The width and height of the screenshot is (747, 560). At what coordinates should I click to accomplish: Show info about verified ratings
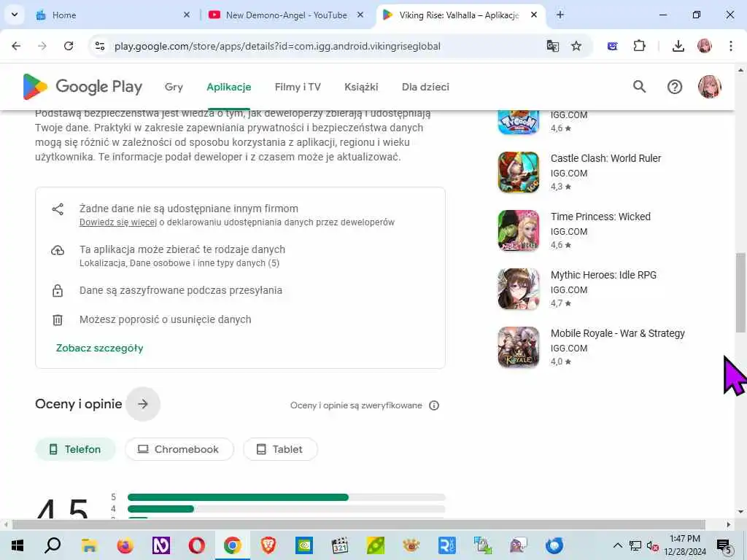point(434,405)
